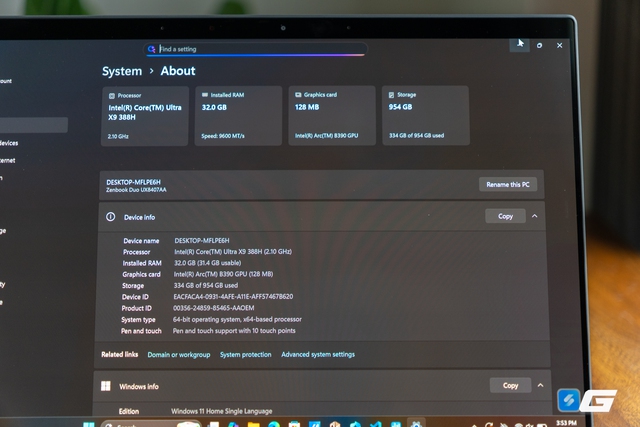Click the 3:53 PM taskbar clock

[x=566, y=423]
